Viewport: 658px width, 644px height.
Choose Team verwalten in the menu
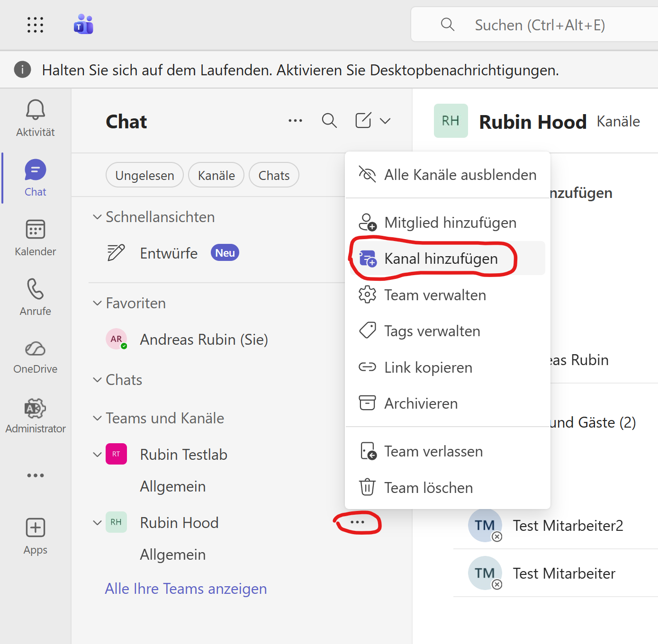click(x=435, y=295)
